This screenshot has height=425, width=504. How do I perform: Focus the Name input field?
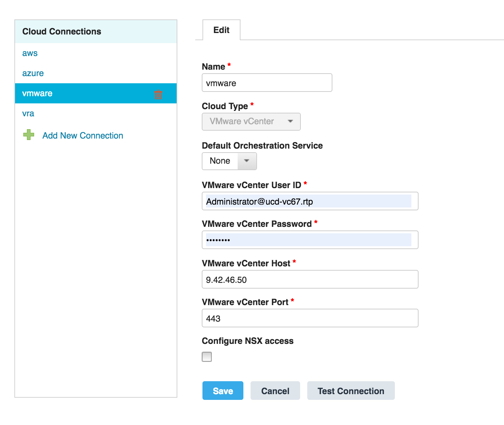267,83
